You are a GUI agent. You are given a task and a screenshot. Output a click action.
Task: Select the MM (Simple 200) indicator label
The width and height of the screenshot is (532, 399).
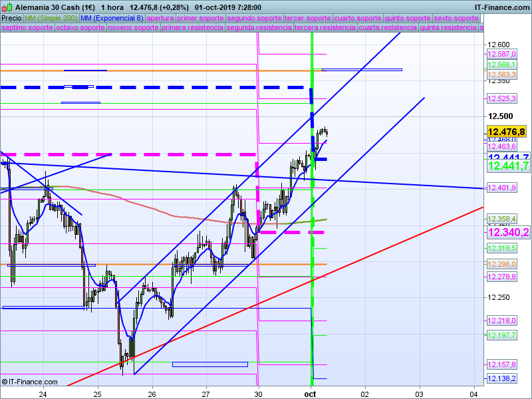(51, 19)
